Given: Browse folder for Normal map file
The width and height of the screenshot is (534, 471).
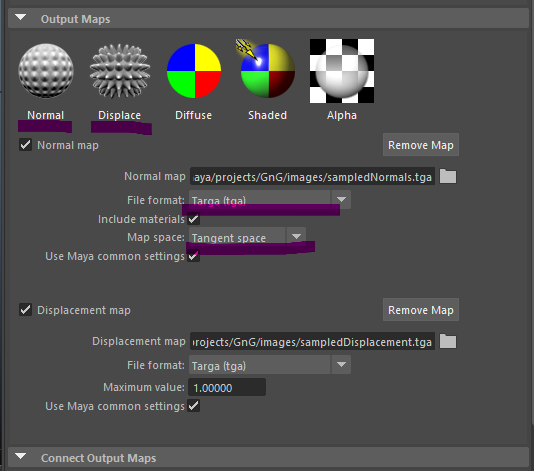Looking at the screenshot, I should pyautogui.click(x=448, y=176).
